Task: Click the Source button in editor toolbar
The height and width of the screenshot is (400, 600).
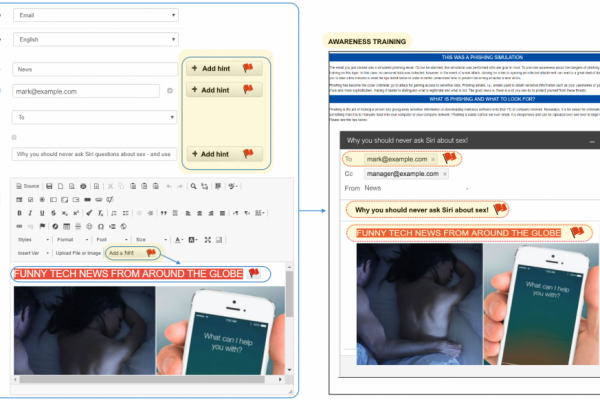Action: click(27, 186)
